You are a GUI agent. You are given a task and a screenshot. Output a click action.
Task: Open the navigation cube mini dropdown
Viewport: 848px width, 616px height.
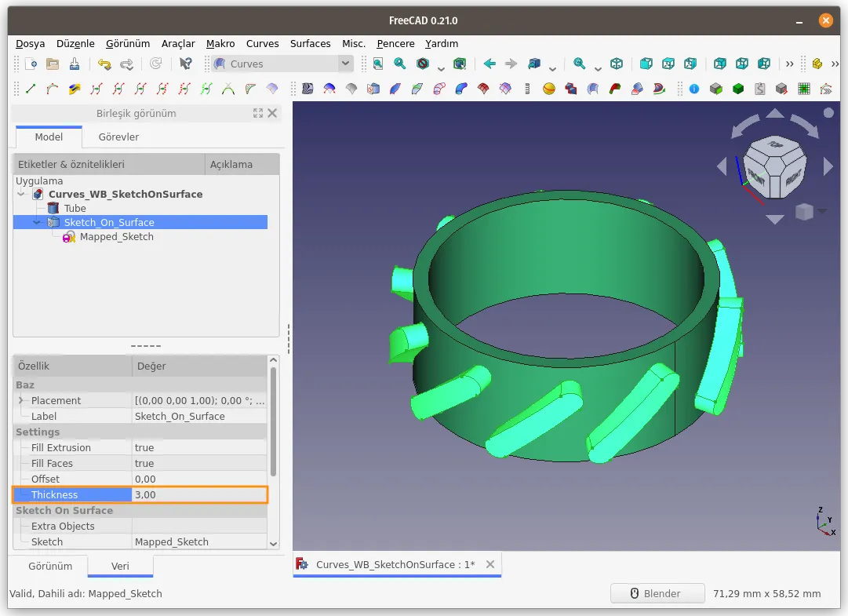click(x=823, y=211)
